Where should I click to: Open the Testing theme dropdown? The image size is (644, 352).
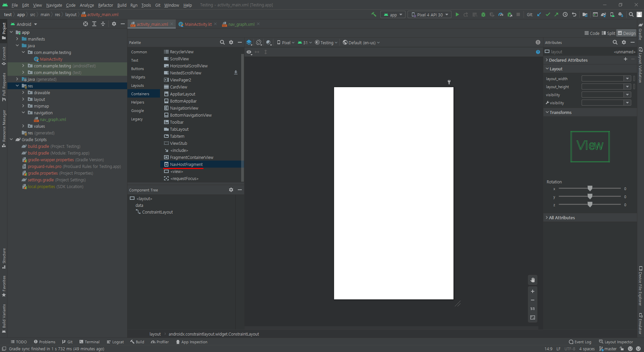coord(326,43)
